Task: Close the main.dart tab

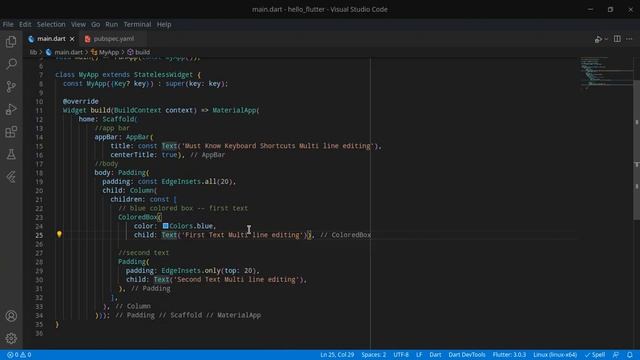Action: (x=72, y=39)
